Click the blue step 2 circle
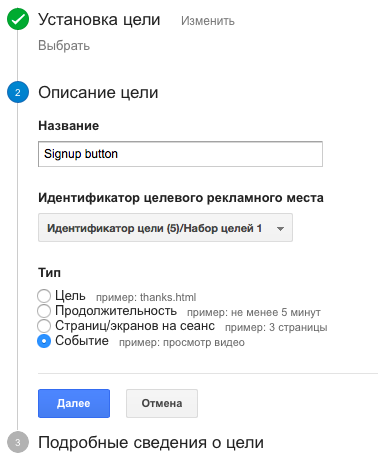Screen dimensions: 378x471 (x=18, y=92)
